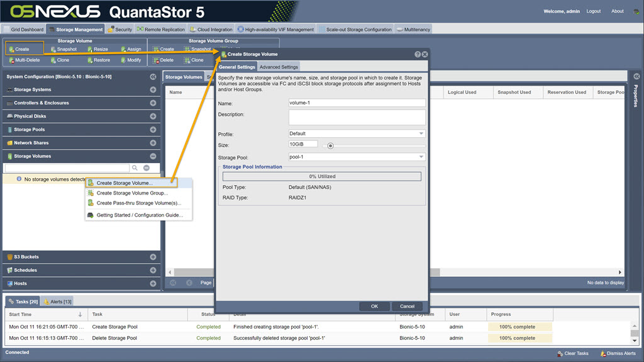Image resolution: width=644 pixels, height=362 pixels.
Task: Expand the Properties side panel
Action: point(636,77)
